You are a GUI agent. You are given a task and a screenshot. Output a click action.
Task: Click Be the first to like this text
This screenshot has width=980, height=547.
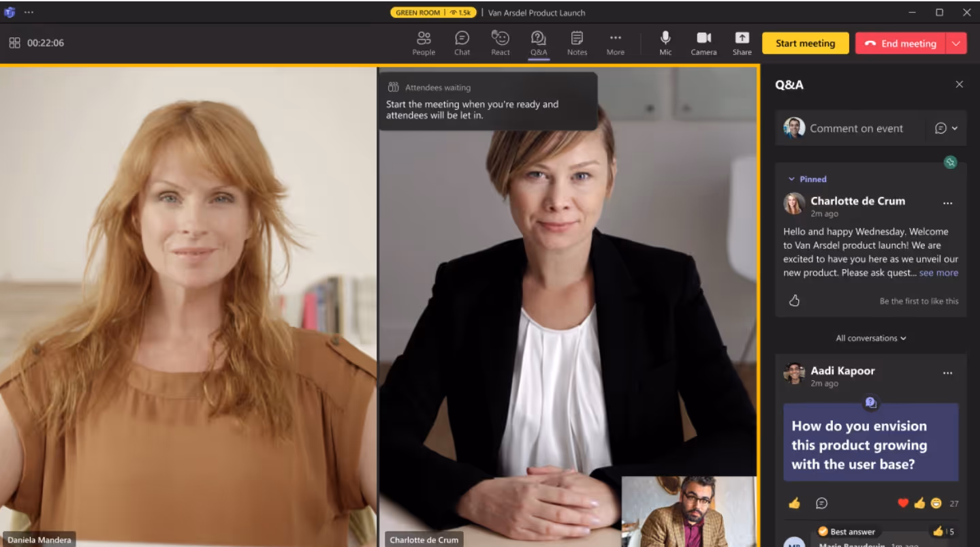[919, 301]
